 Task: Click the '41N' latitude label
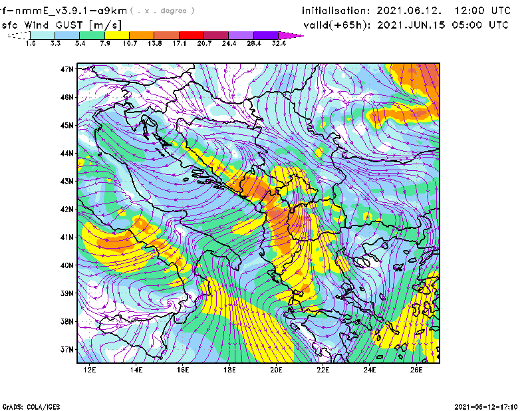tap(67, 237)
